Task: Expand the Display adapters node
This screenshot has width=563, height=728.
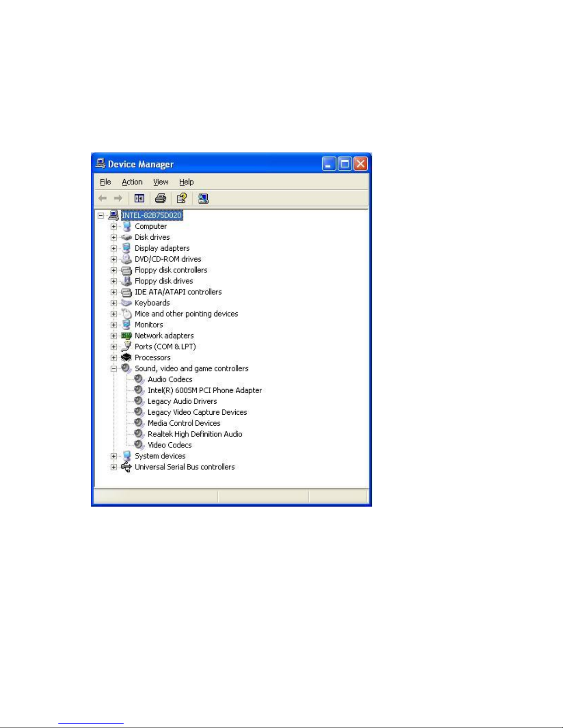Action: click(114, 248)
